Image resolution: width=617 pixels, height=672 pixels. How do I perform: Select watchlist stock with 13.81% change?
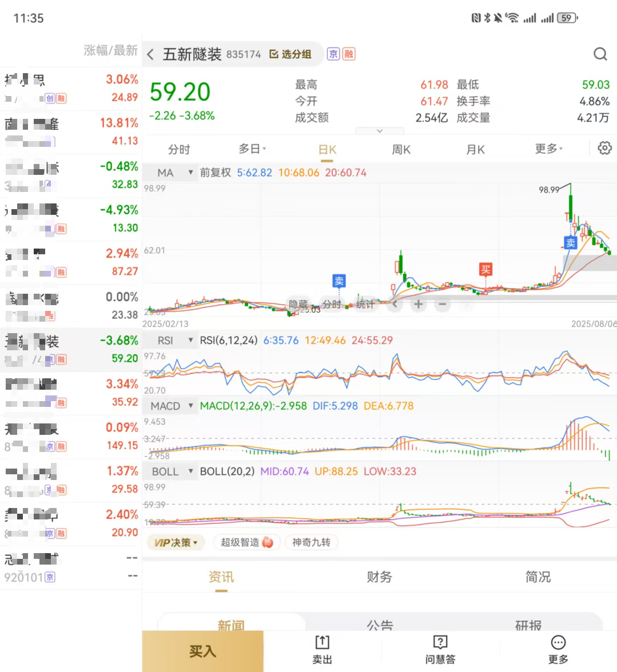(x=71, y=133)
